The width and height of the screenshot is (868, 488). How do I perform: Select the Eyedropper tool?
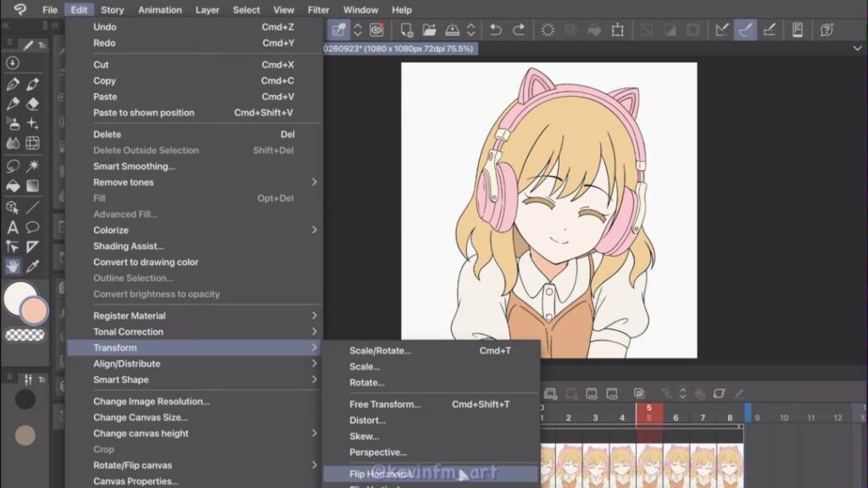click(33, 267)
